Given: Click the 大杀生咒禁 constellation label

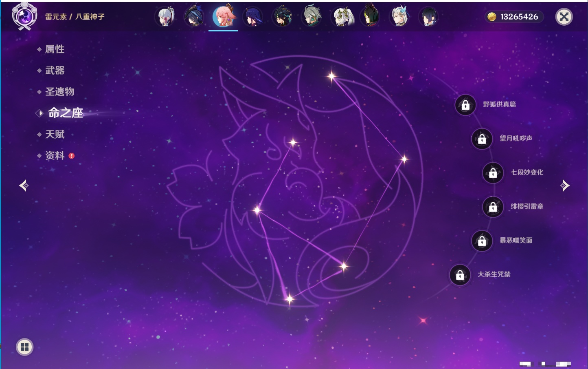Looking at the screenshot, I should [x=494, y=274].
